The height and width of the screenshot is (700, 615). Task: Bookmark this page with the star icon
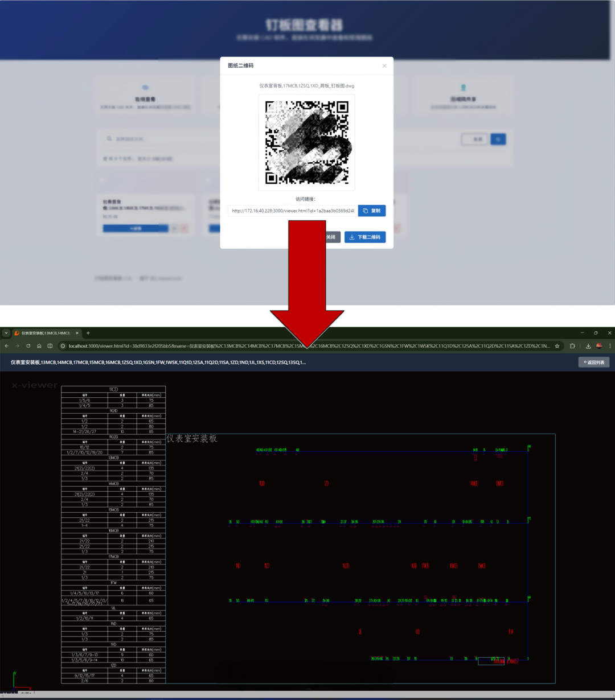point(557,345)
